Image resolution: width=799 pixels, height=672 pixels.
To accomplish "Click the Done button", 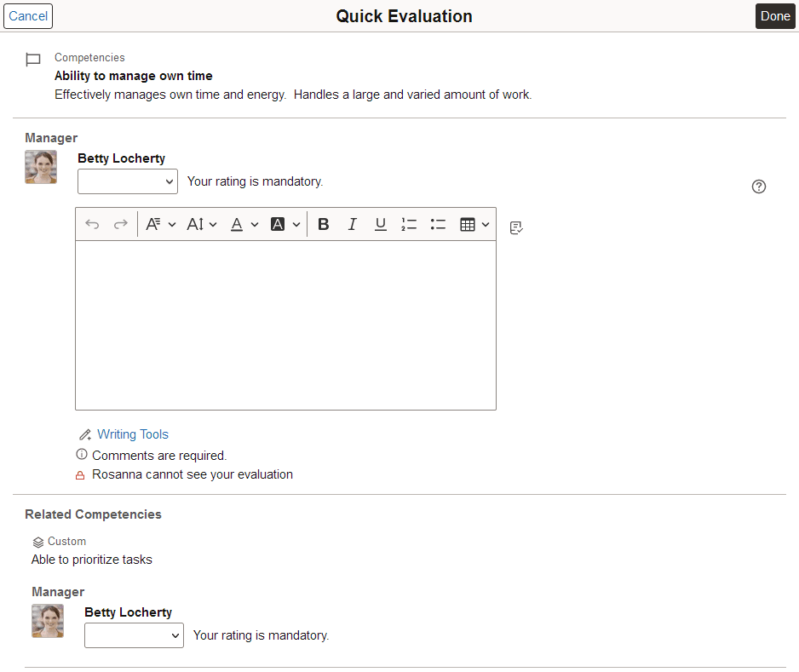I will click(x=774, y=15).
